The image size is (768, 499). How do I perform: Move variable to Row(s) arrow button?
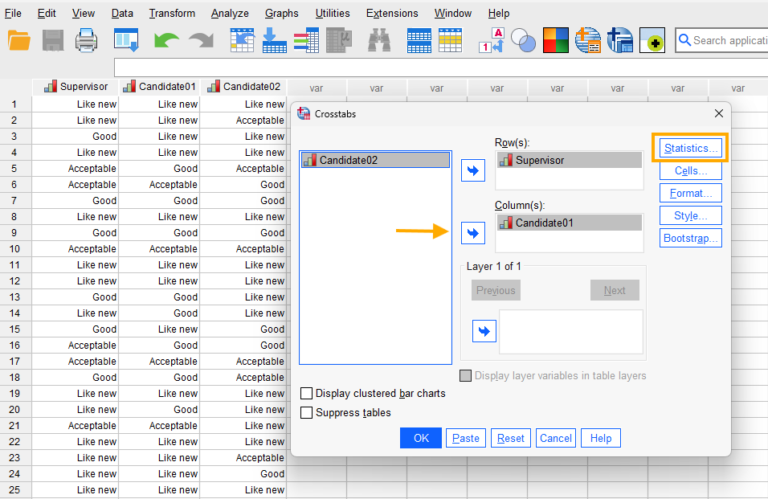[473, 170]
